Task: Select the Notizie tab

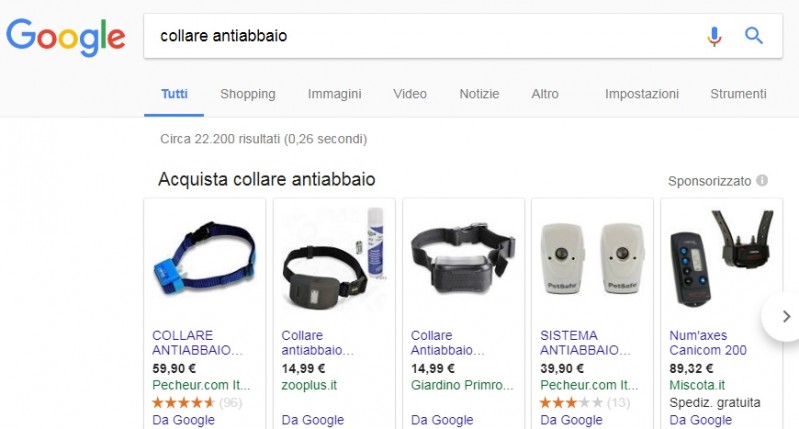Action: tap(479, 94)
